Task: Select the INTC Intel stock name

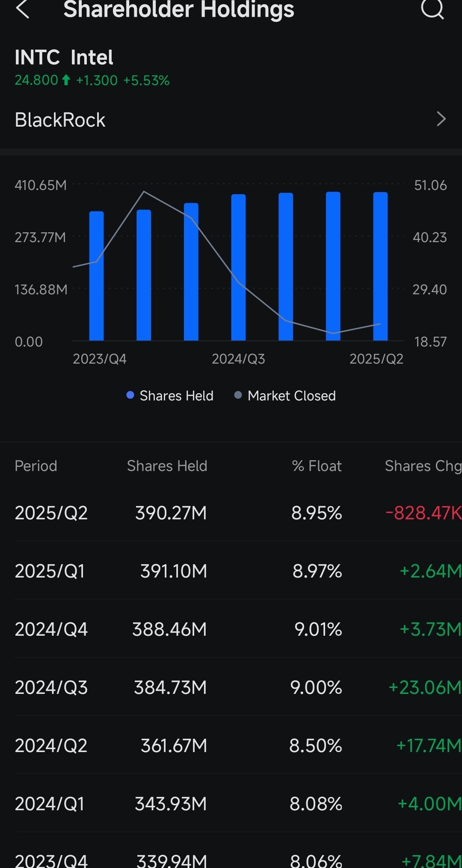Action: click(64, 57)
